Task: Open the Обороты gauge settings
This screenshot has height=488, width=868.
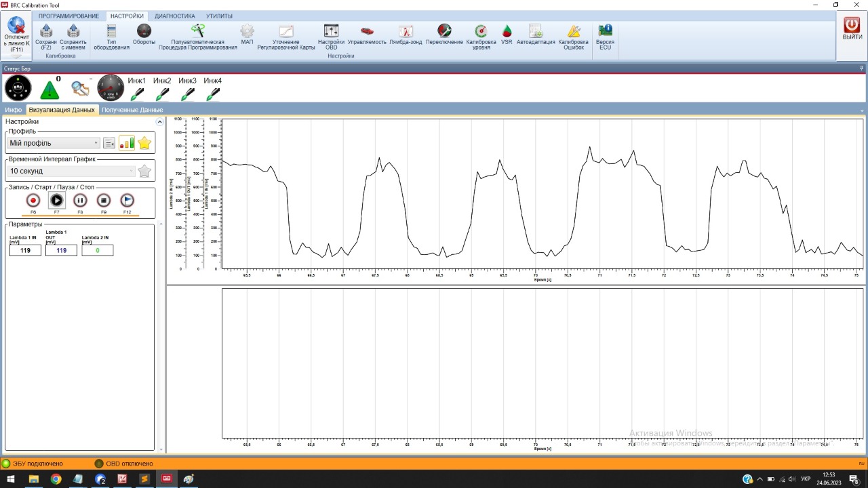Action: point(144,35)
